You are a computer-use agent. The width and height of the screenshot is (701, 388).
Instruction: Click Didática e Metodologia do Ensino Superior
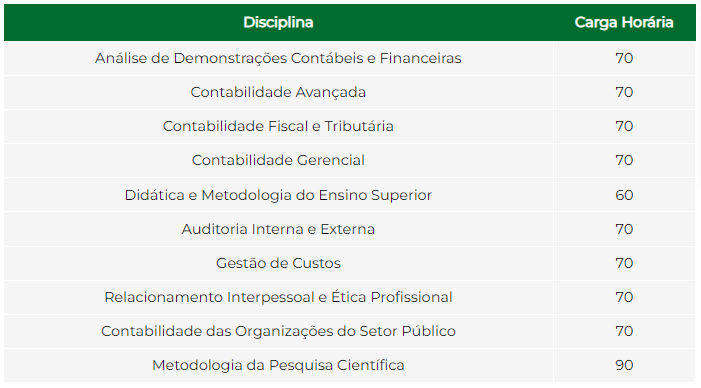(278, 195)
